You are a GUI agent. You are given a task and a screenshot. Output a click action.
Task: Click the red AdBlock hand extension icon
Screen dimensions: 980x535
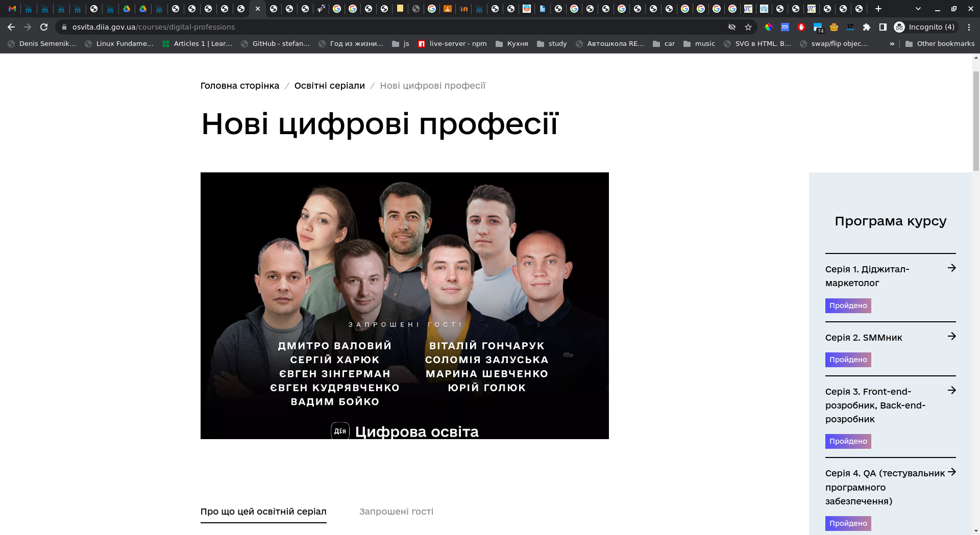pos(801,27)
